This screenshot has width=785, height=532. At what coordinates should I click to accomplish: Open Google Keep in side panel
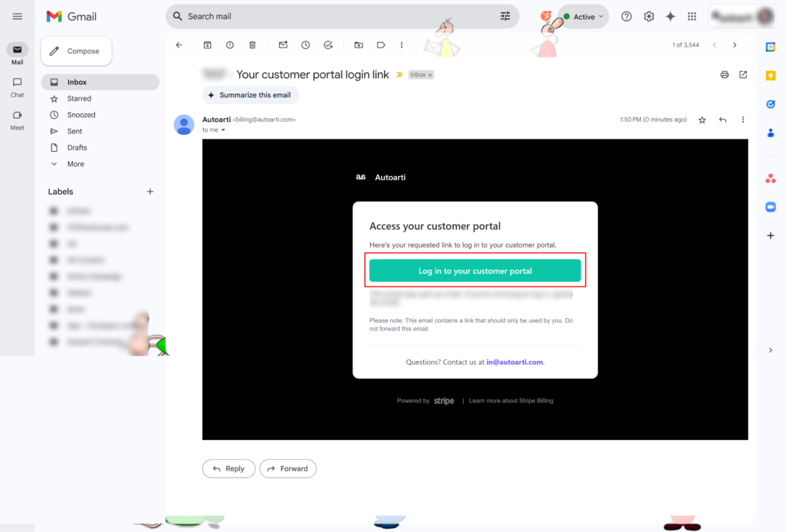click(770, 76)
